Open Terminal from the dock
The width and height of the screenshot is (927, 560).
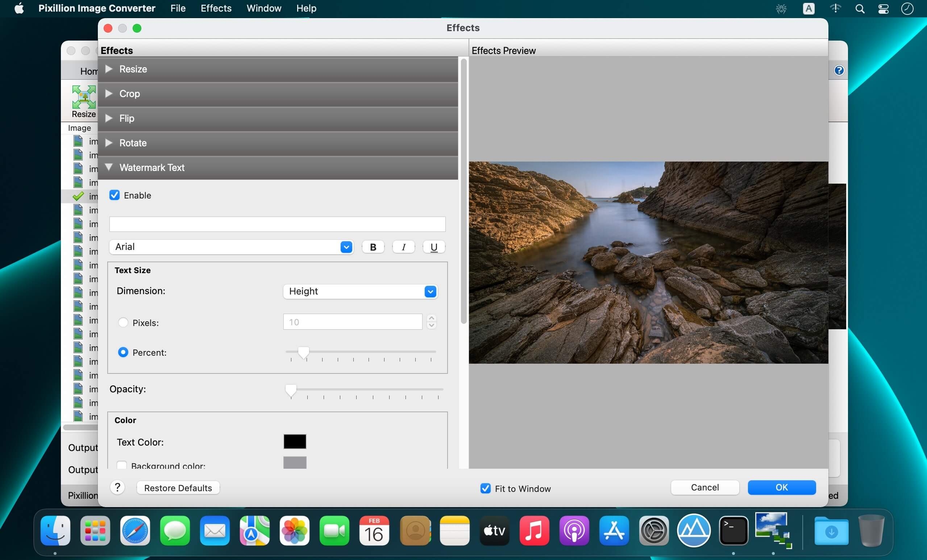click(733, 531)
